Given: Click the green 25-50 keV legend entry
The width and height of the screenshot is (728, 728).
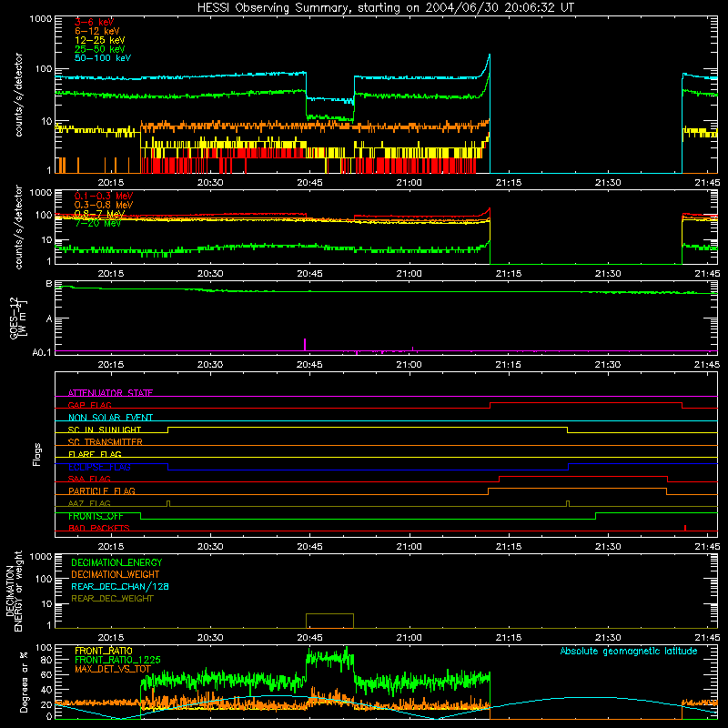Looking at the screenshot, I should click(100, 49).
